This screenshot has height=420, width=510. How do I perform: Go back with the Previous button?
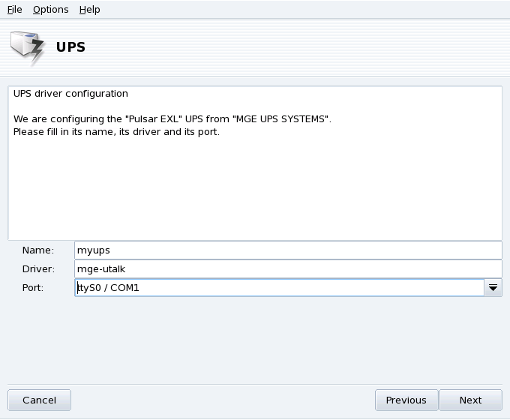click(406, 400)
